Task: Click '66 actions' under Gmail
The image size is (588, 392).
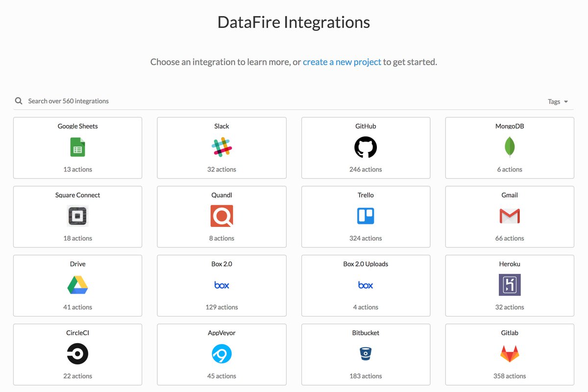Action: (510, 239)
